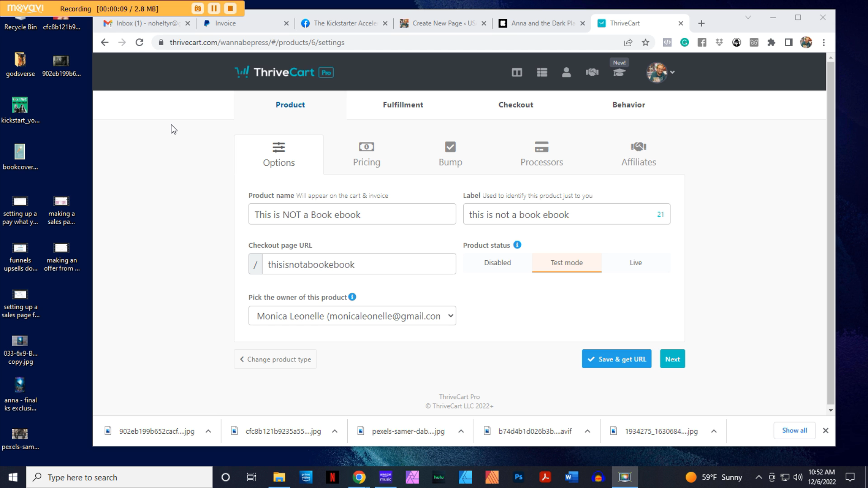Click the Grammarly extension icon
Viewport: 868px width, 488px height.
pyautogui.click(x=685, y=42)
